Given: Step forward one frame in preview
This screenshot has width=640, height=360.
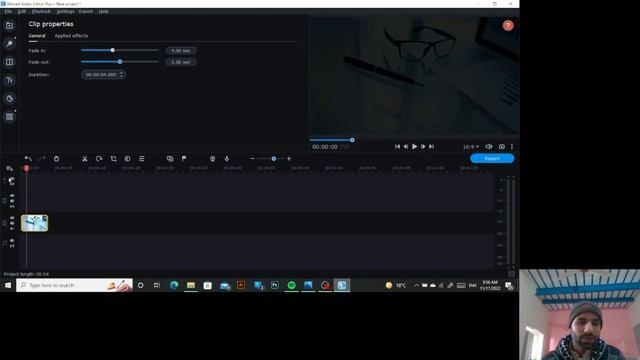Looking at the screenshot, I should click(x=423, y=147).
